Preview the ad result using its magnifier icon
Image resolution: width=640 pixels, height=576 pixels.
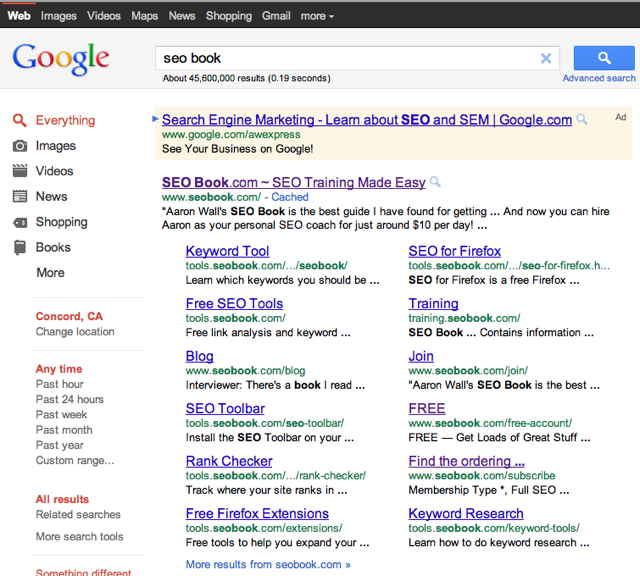[x=582, y=120]
